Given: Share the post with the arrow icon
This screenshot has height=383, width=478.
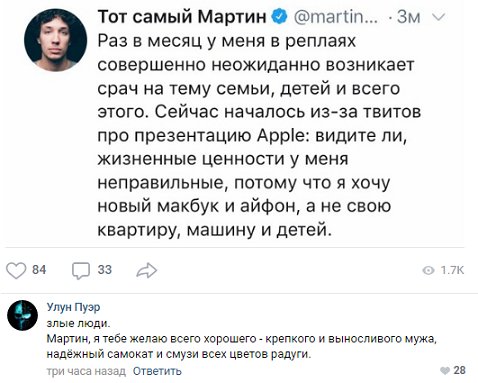Looking at the screenshot, I should coord(146,270).
